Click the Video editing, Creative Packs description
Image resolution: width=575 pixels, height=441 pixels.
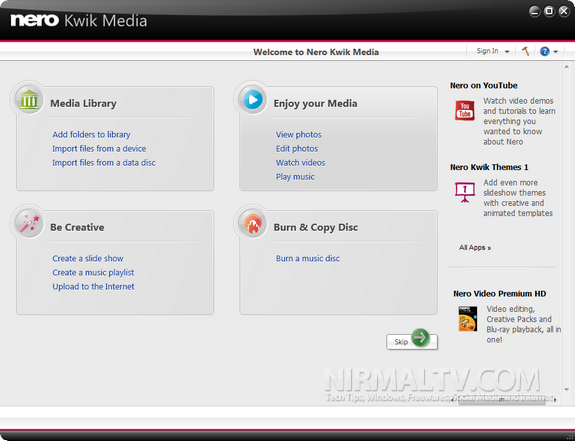[x=524, y=324]
